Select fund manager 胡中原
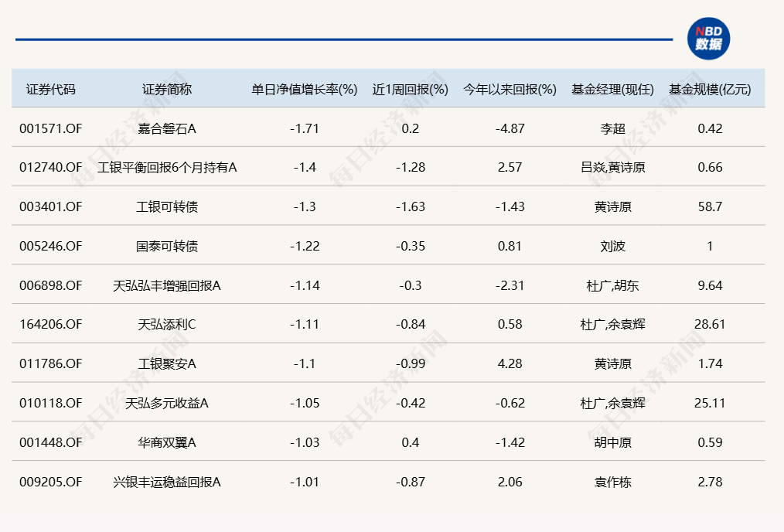 click(613, 442)
